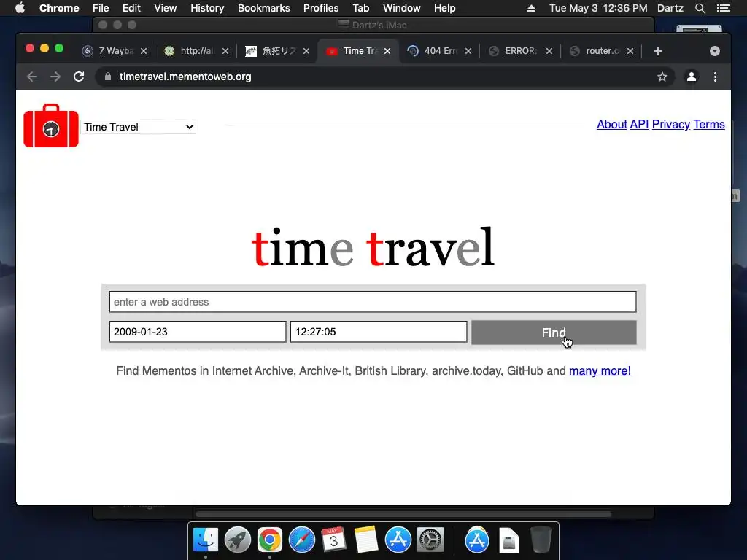
Task: Open the API link
Action: point(639,124)
